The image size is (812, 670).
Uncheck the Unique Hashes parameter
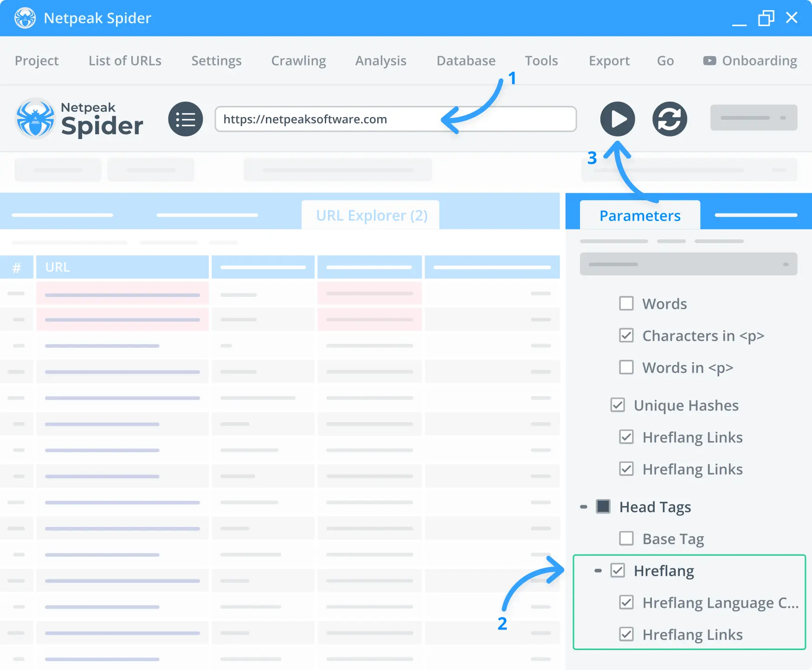coord(618,405)
